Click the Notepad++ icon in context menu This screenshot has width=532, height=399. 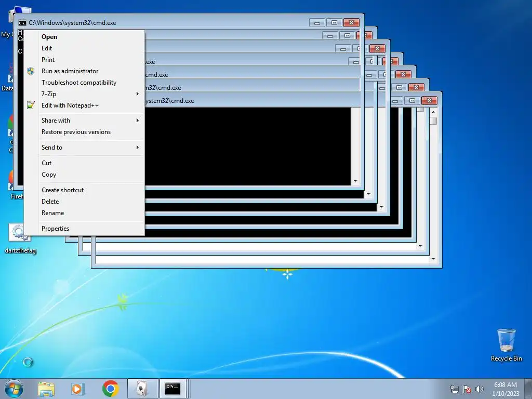pyautogui.click(x=31, y=105)
